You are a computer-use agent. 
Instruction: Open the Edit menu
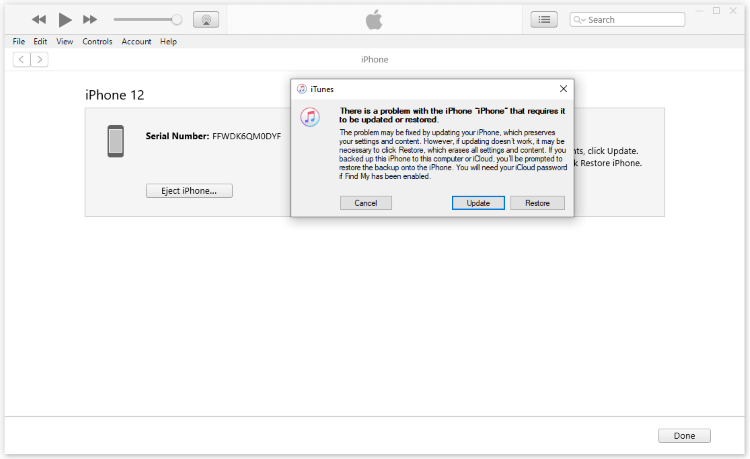tap(40, 42)
